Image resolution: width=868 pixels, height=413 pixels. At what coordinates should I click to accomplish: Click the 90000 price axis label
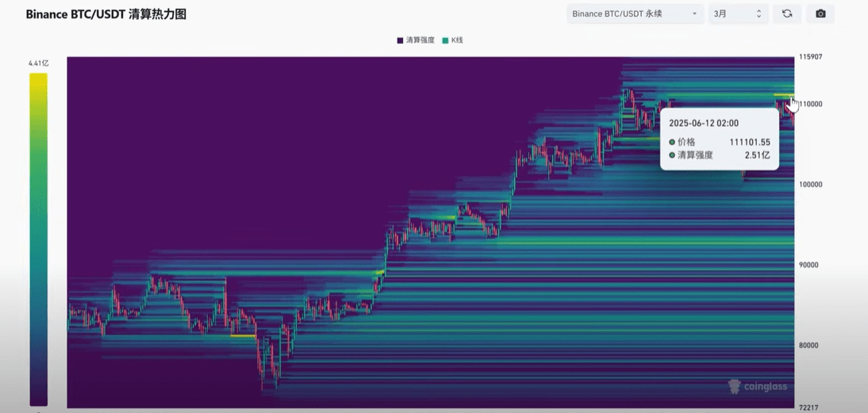click(809, 265)
